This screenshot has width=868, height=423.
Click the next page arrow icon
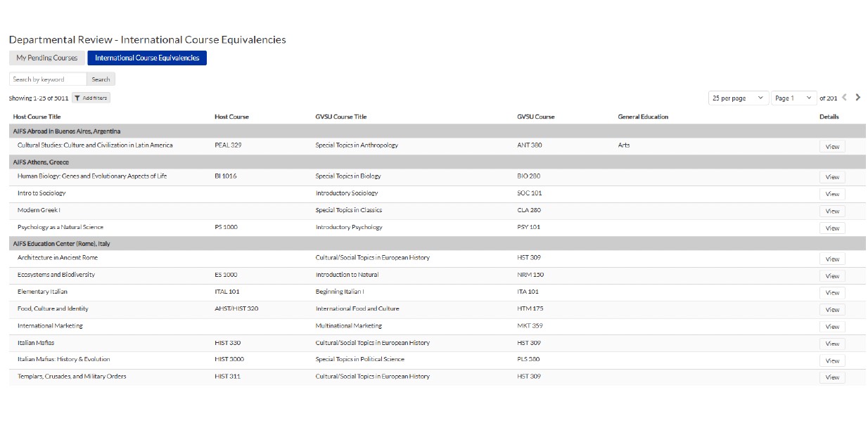click(857, 98)
